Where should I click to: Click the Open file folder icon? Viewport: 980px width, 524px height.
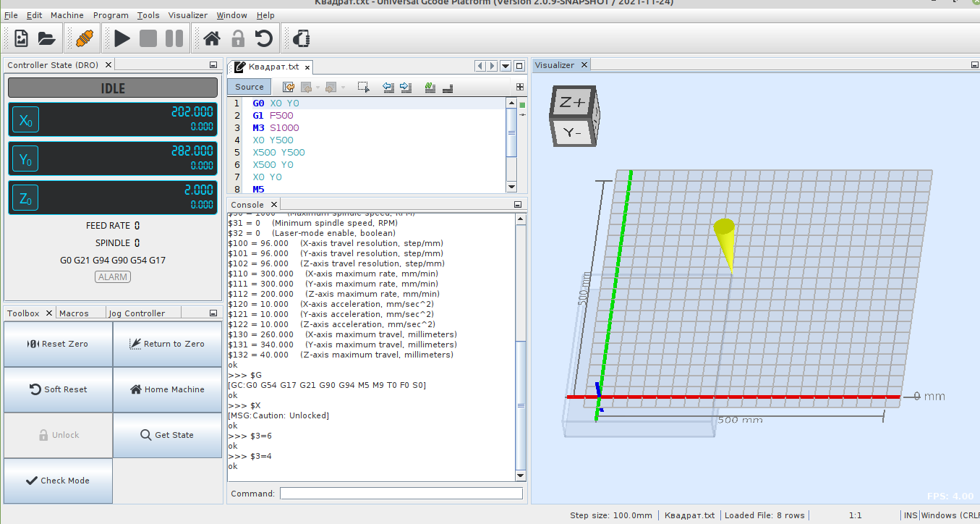46,38
